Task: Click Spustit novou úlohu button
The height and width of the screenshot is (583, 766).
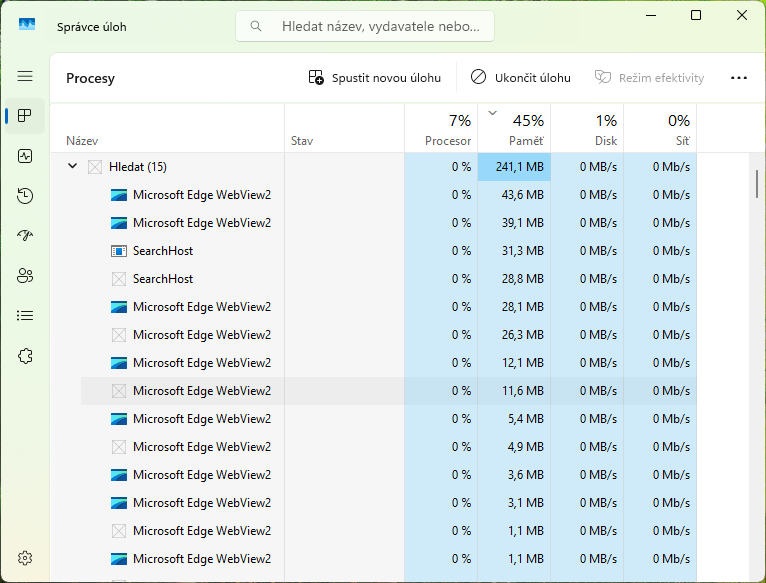Action: tap(375, 78)
